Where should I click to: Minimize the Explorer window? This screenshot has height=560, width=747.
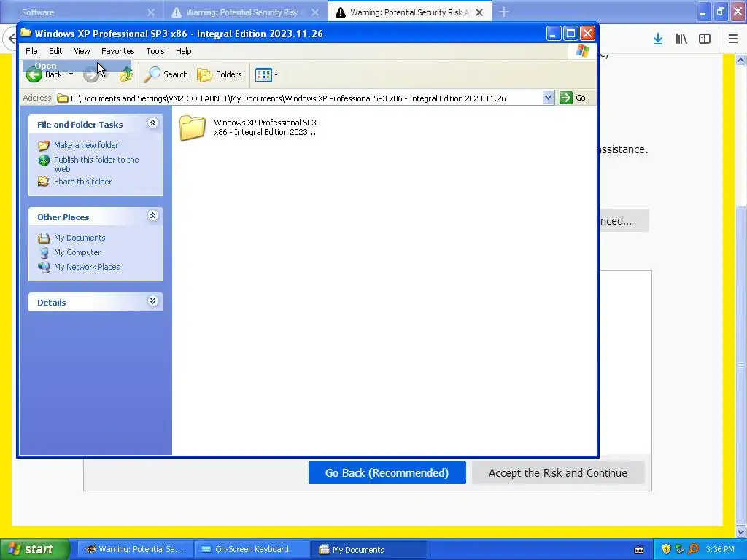(x=553, y=34)
